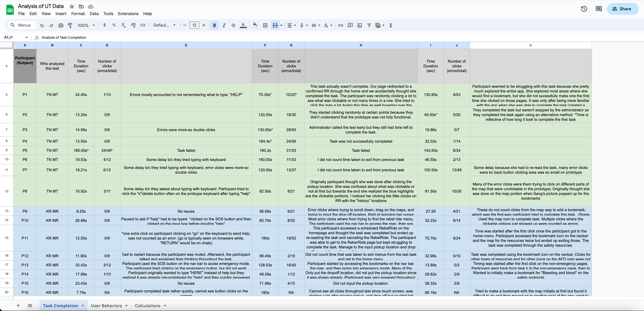644x311 pixels.
Task: Switch to the Calculations tab
Action: (148, 305)
